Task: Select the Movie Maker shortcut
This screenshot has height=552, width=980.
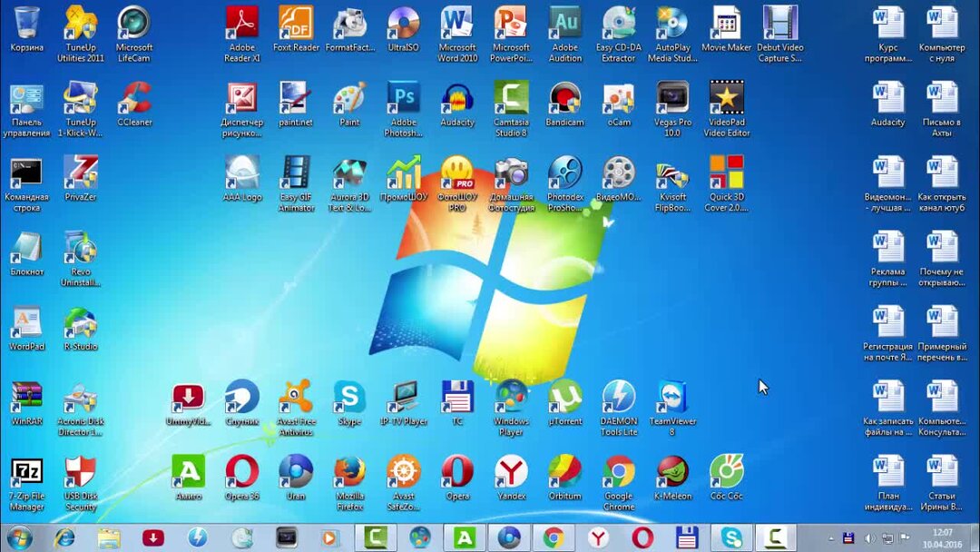Action: pos(726,29)
